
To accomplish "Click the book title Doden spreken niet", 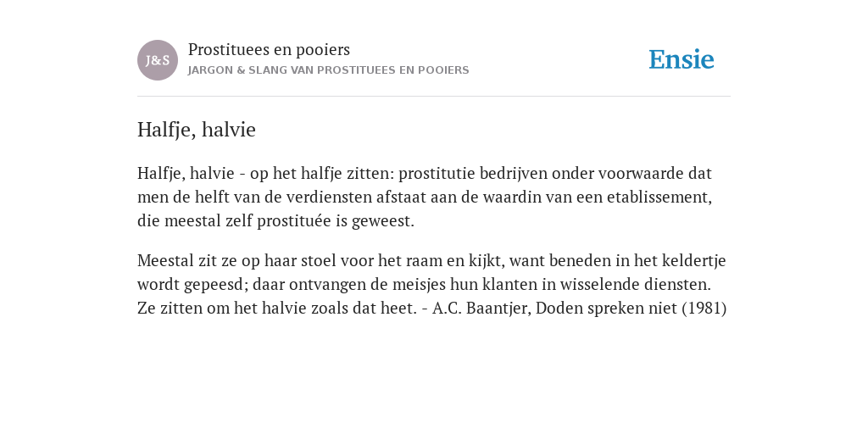I will [607, 309].
